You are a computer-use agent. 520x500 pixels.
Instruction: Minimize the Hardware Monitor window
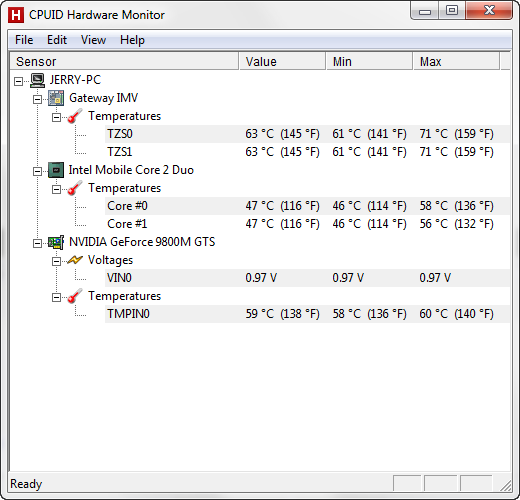click(x=425, y=11)
